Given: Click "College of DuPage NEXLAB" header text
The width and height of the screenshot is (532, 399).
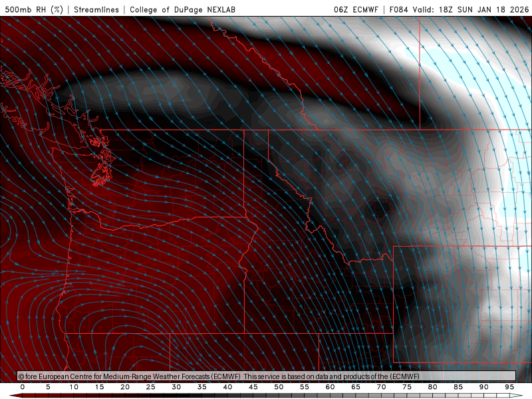Looking at the screenshot, I should click(x=182, y=9).
